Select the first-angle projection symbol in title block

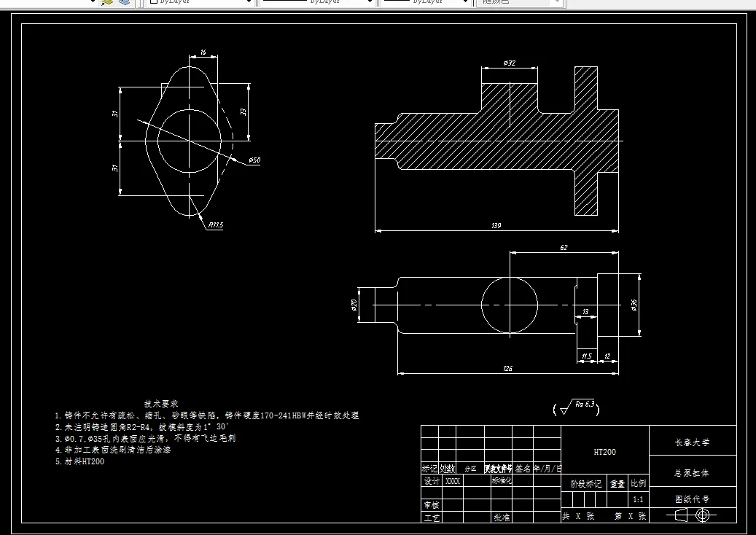point(692,515)
